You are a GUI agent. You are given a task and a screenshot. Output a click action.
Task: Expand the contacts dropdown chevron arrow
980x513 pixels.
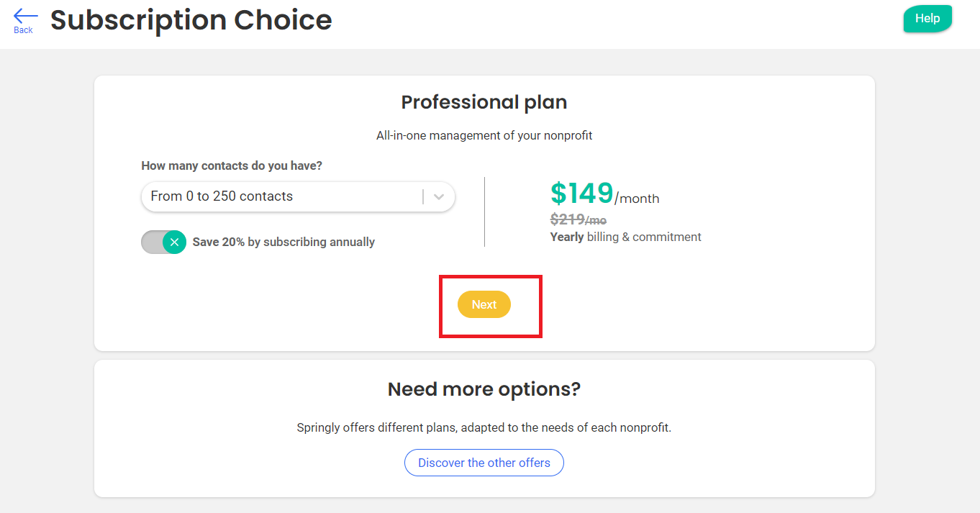coord(439,196)
